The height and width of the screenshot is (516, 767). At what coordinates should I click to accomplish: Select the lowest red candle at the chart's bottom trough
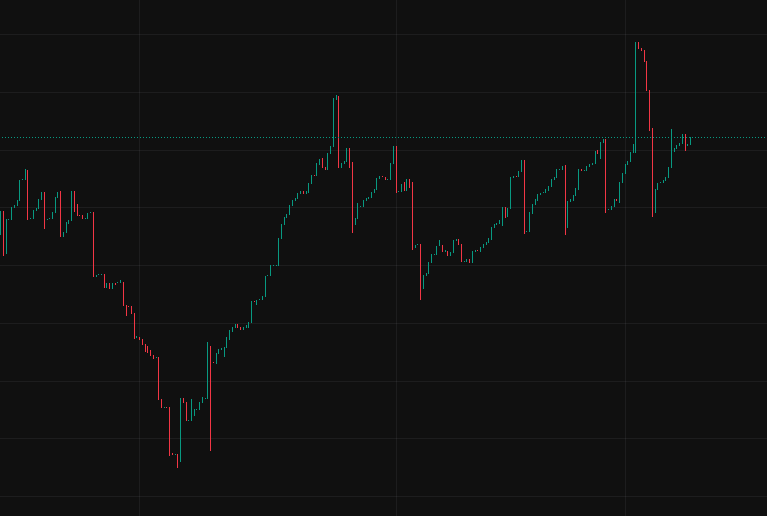click(x=178, y=461)
